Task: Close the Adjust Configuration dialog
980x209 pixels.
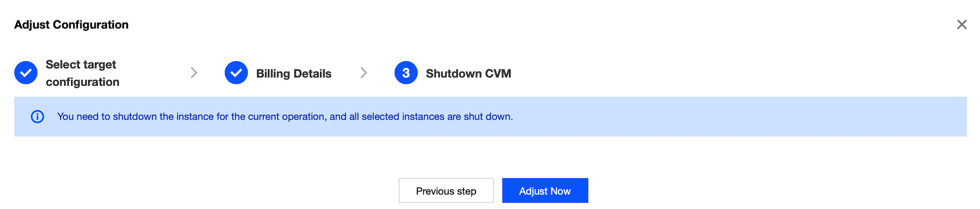Action: [961, 24]
